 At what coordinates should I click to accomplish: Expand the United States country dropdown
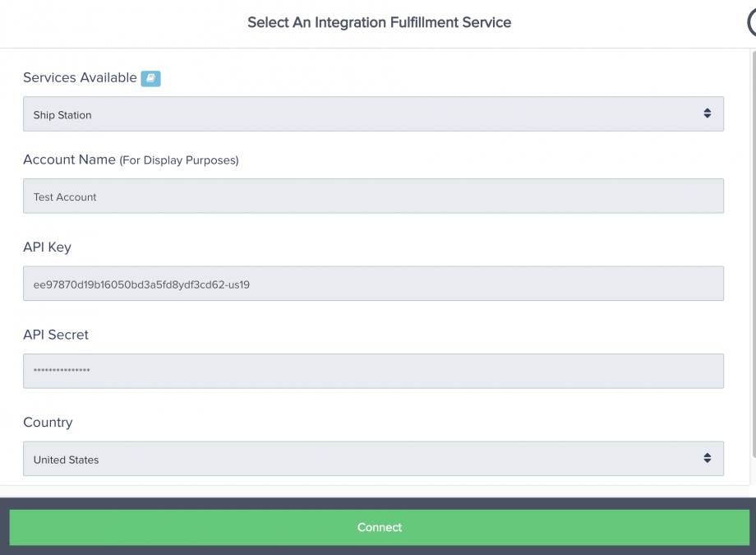coord(362,459)
